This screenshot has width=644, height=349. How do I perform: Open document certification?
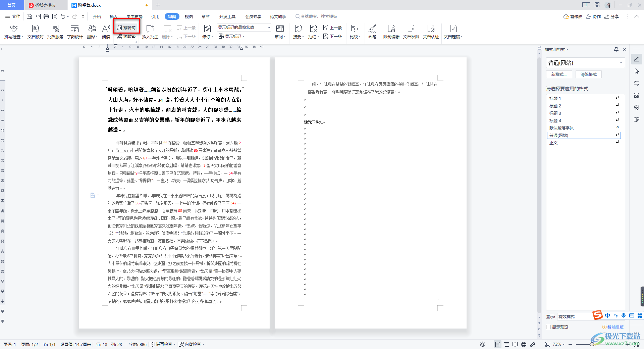coord(431,32)
